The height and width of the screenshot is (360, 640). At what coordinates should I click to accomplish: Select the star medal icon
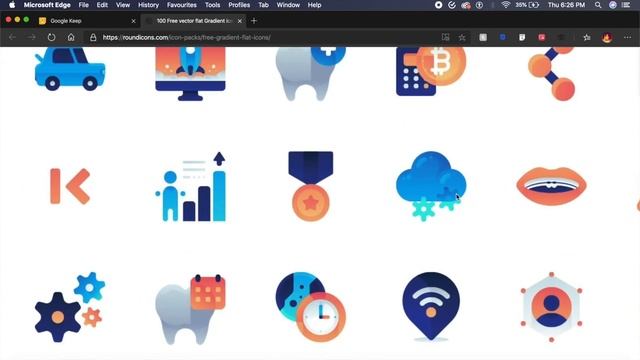click(x=311, y=186)
